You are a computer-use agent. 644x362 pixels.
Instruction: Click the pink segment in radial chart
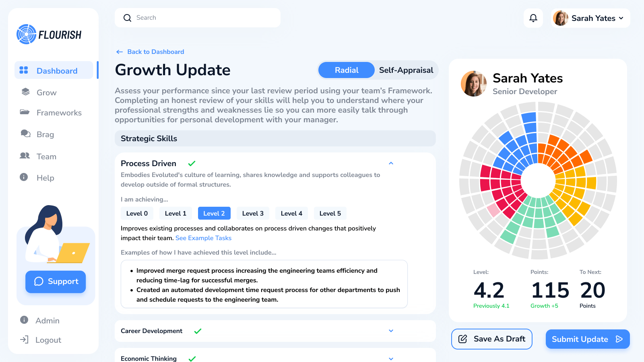click(x=493, y=210)
